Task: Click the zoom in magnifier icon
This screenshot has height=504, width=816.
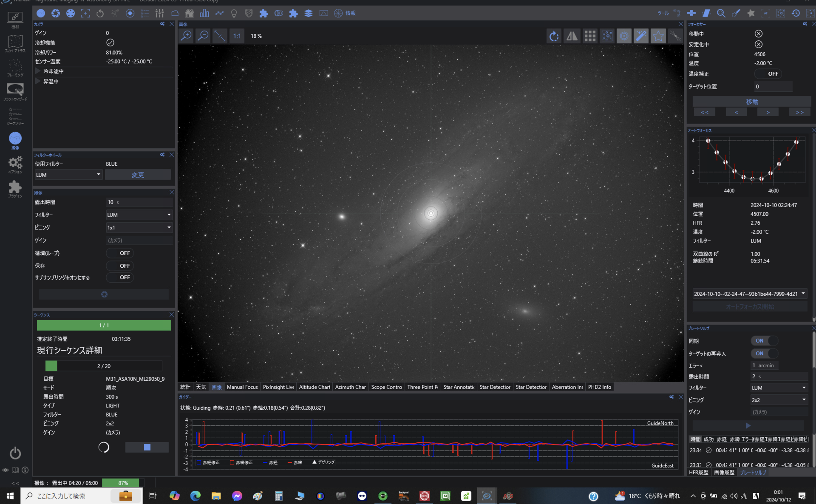Action: tap(186, 36)
